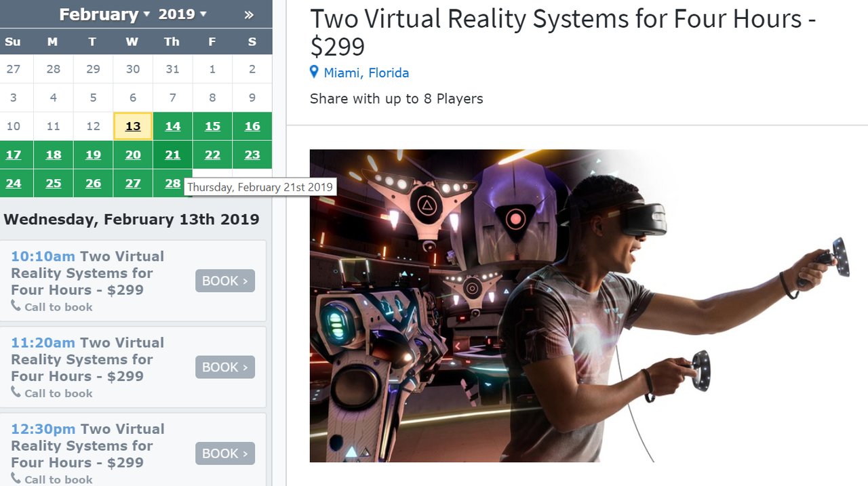This screenshot has width=868, height=486.
Task: Select February 25 on the calendar
Action: coord(54,183)
